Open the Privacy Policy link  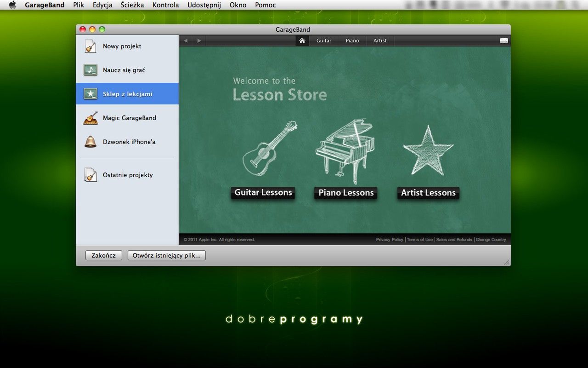point(390,240)
